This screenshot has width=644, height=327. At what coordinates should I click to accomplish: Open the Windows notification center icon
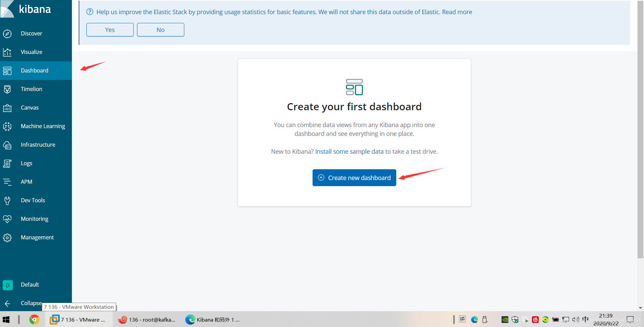(630, 320)
